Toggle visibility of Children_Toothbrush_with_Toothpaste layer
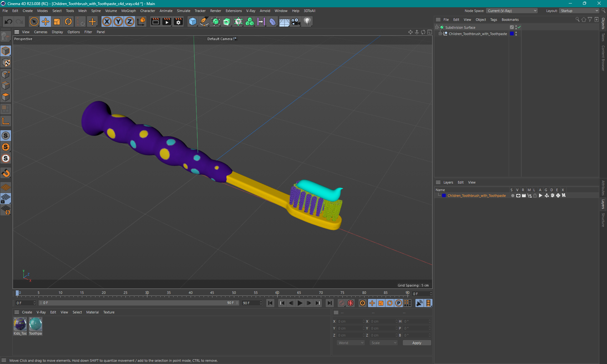Screen dimensions: 607x364 point(517,196)
